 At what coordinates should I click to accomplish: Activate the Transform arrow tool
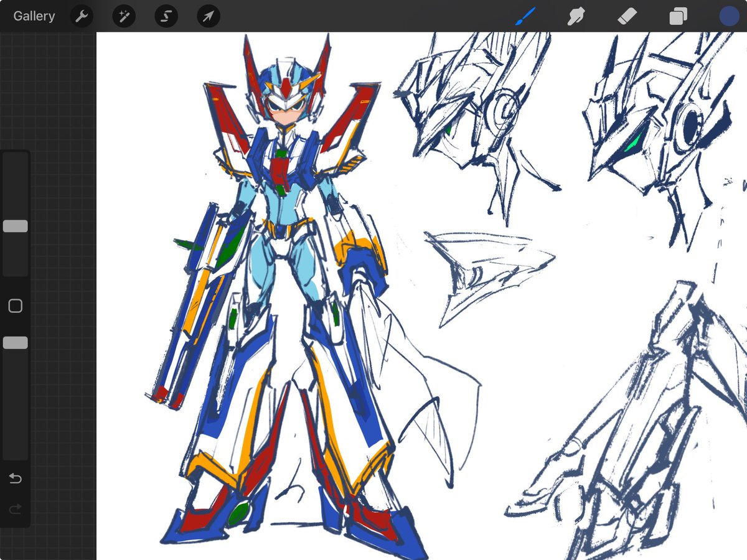coord(207,16)
